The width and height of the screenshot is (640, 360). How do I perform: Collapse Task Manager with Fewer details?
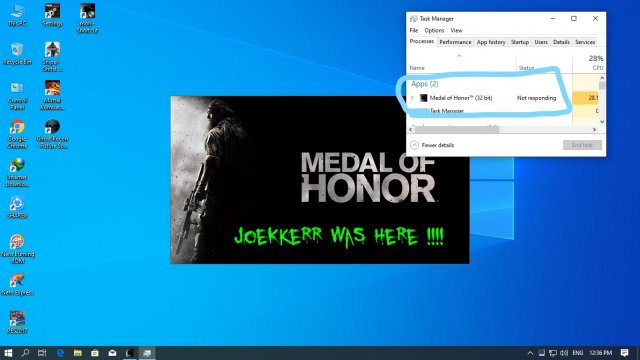[432, 145]
